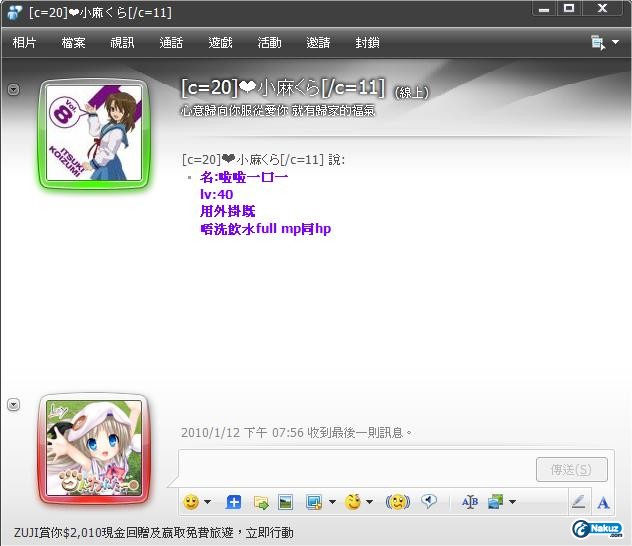Close the chat window

[x=602, y=8]
